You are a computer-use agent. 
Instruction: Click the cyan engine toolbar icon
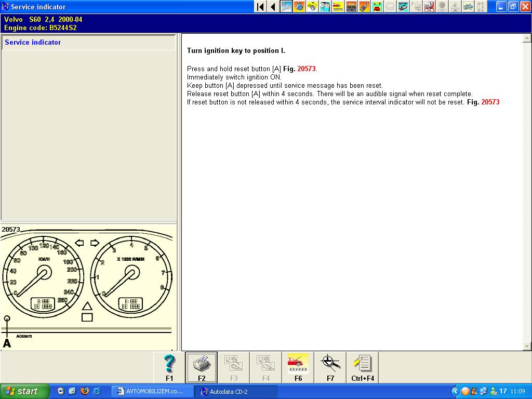(403, 6)
